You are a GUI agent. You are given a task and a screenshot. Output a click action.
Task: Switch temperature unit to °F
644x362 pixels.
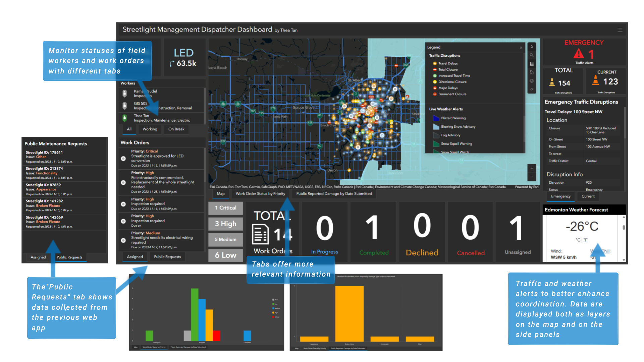pos(585,240)
